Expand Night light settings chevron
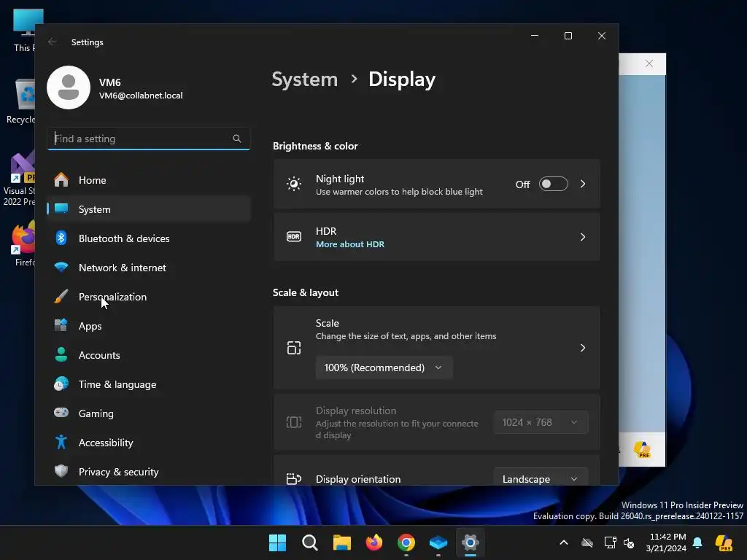 click(583, 184)
